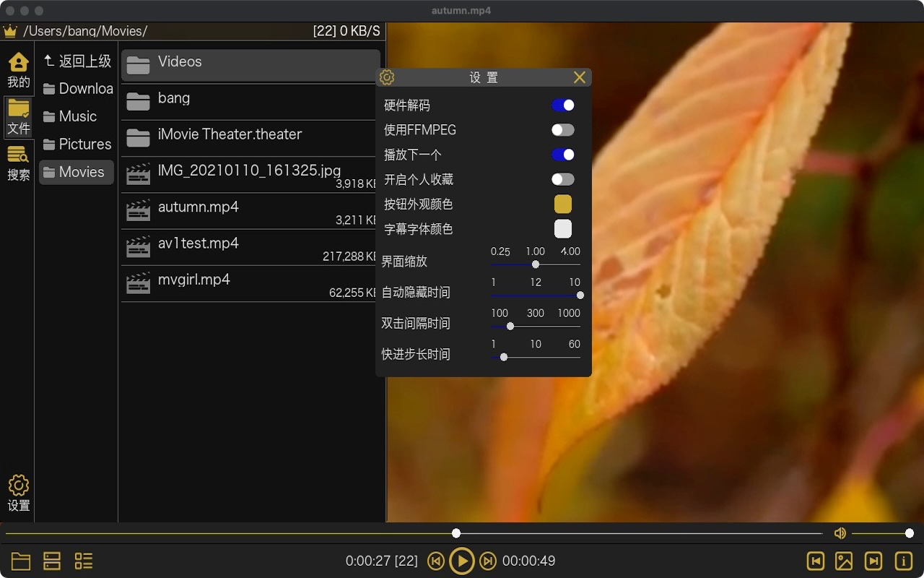Click the 'mvgirl.mp4' file name
This screenshot has height=578, width=924.
click(x=194, y=280)
